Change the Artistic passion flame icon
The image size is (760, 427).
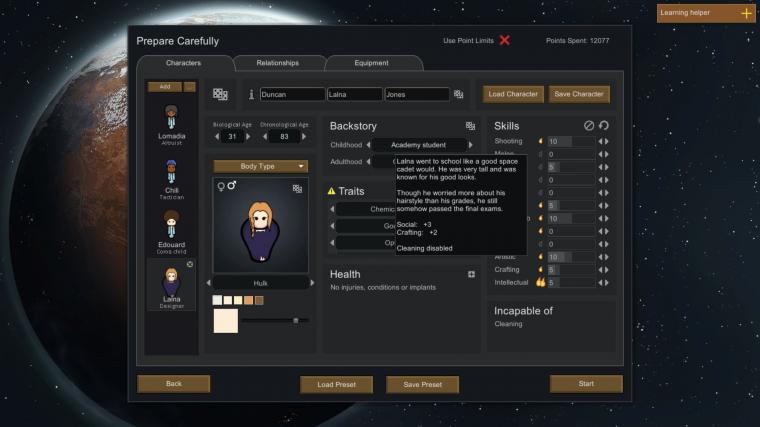pos(540,257)
